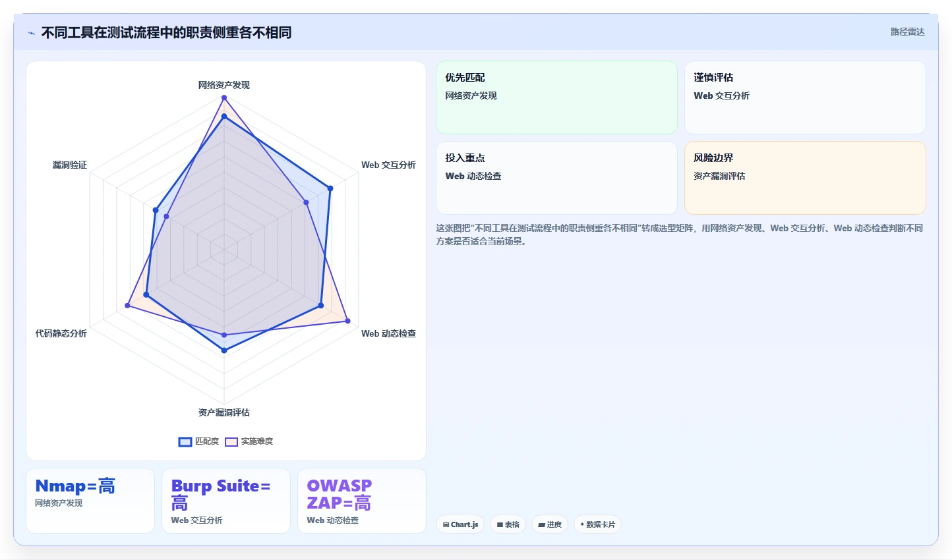Screen dimensions: 952x560
Task: Click the purple 实施难度 point on 资产漏洞评估 axis
Action: click(224, 335)
